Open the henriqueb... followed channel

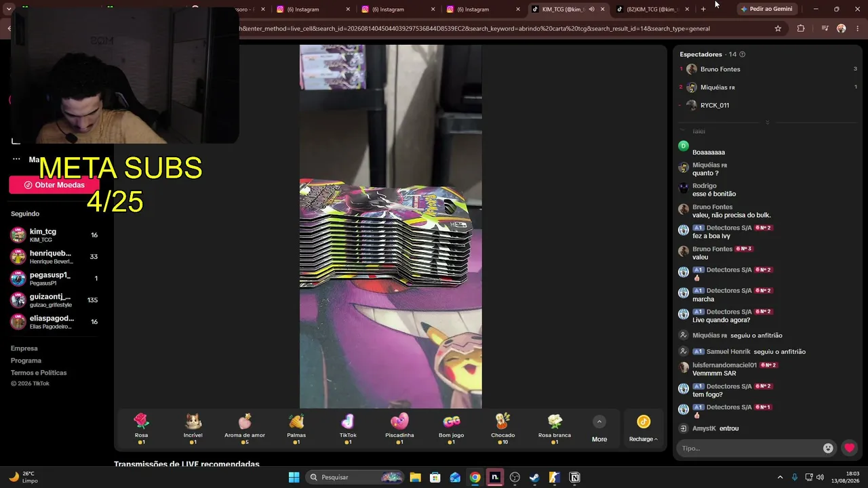point(54,257)
